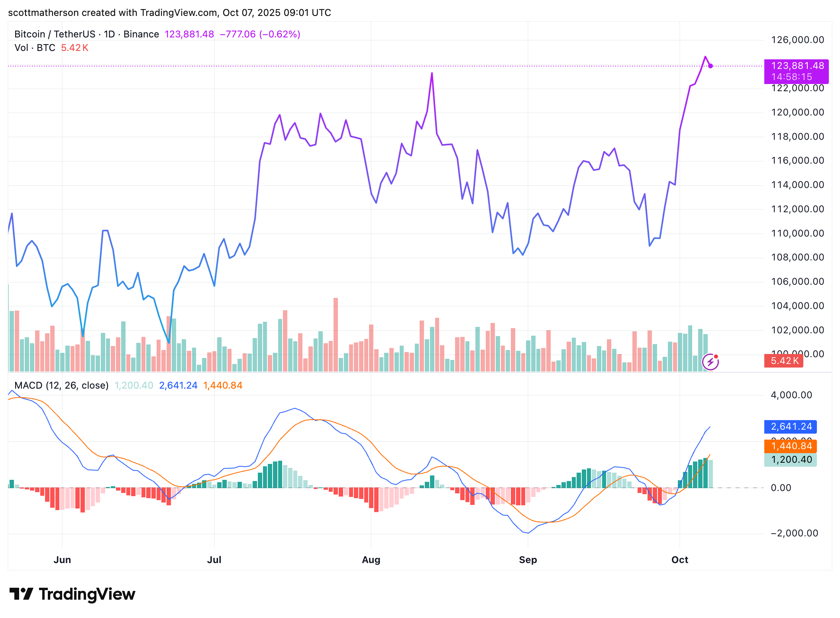Click the Sep label on the time axis
The height and width of the screenshot is (618, 840).
coord(528,560)
